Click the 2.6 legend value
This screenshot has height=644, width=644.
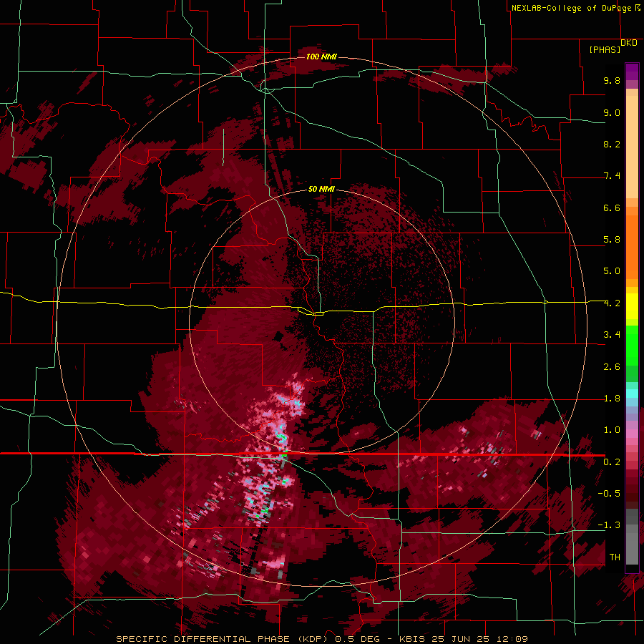tap(612, 367)
